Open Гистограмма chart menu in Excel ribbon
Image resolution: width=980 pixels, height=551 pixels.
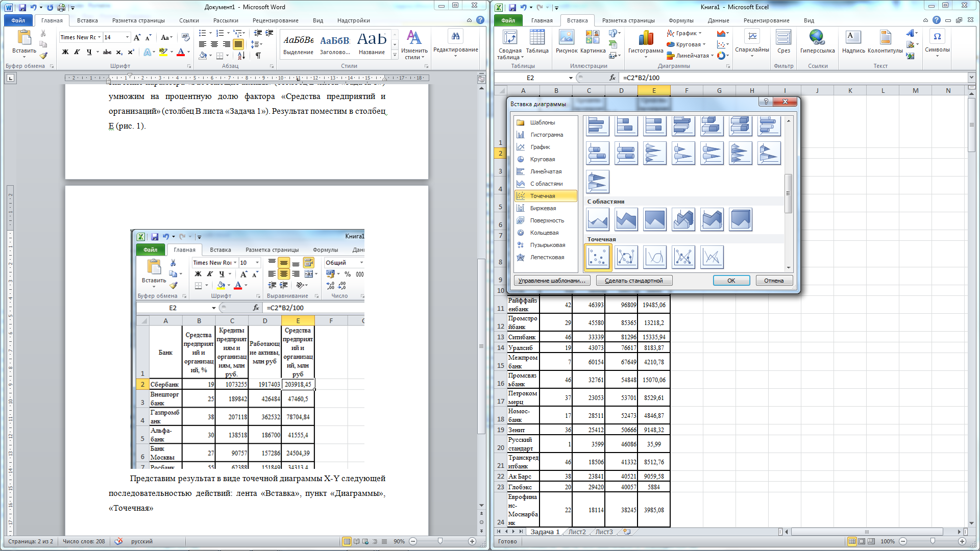coord(646,43)
